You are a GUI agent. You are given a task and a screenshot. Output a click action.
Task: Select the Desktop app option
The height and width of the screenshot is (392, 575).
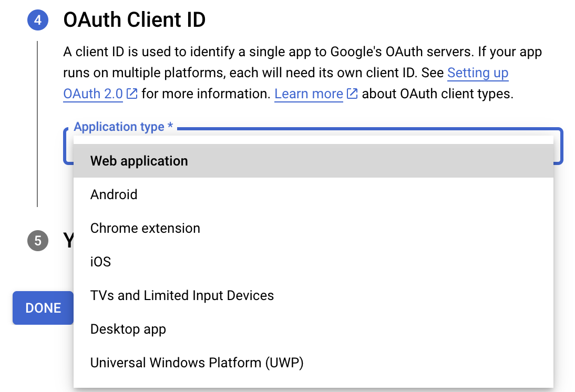(313, 329)
